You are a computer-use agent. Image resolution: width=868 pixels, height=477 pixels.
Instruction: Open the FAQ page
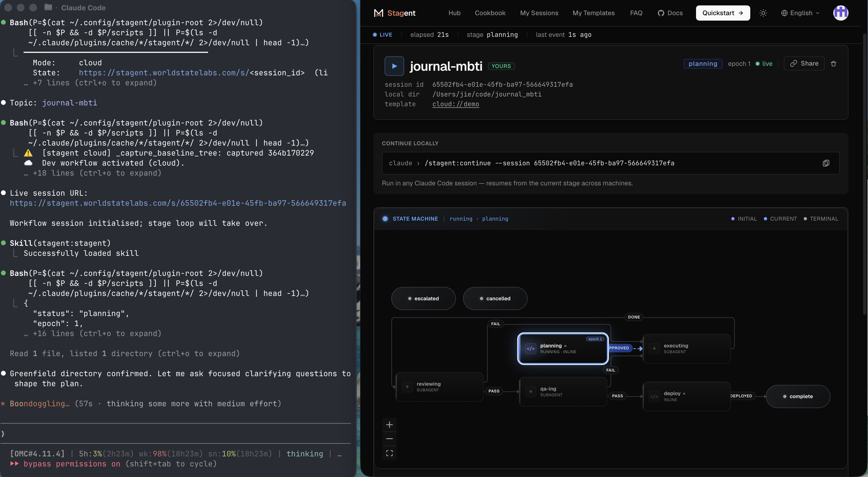click(636, 13)
